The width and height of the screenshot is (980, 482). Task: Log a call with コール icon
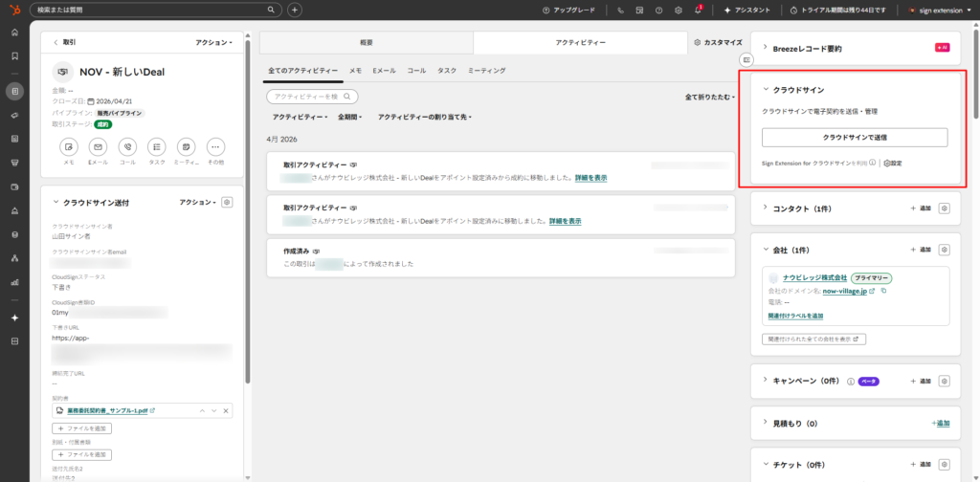coord(127,146)
